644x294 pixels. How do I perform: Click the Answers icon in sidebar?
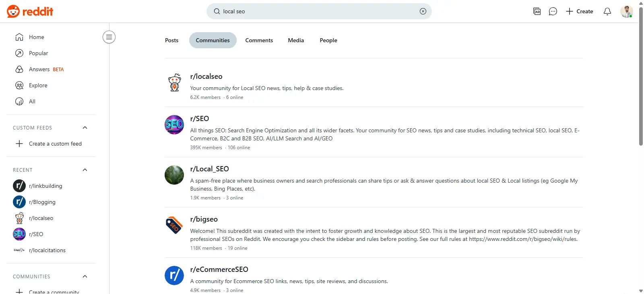click(x=19, y=69)
